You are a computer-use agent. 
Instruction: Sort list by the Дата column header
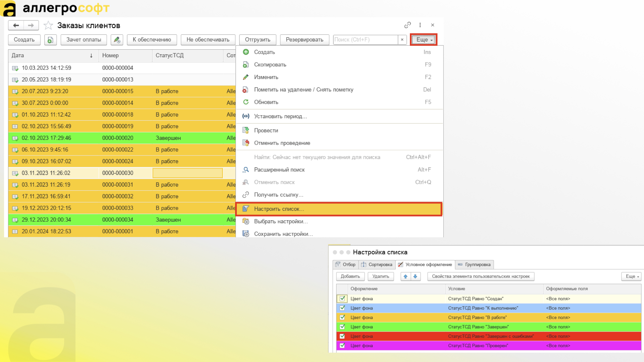click(53, 56)
